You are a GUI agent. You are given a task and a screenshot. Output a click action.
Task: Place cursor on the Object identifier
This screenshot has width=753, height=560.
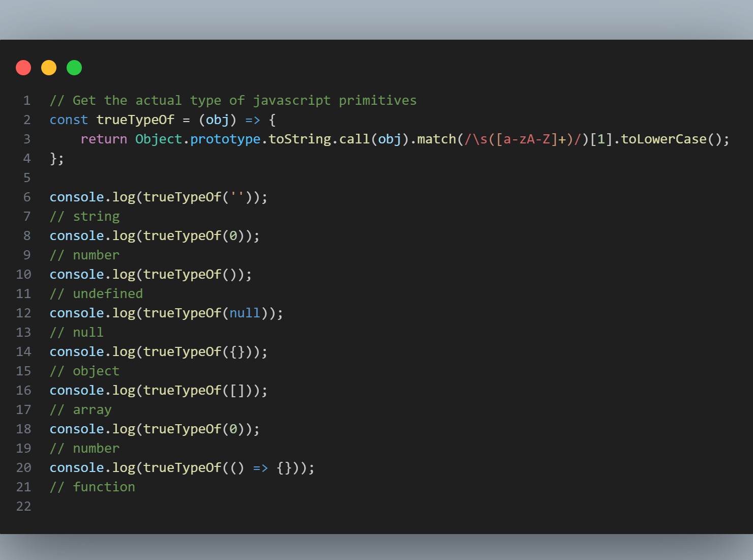[x=158, y=139]
